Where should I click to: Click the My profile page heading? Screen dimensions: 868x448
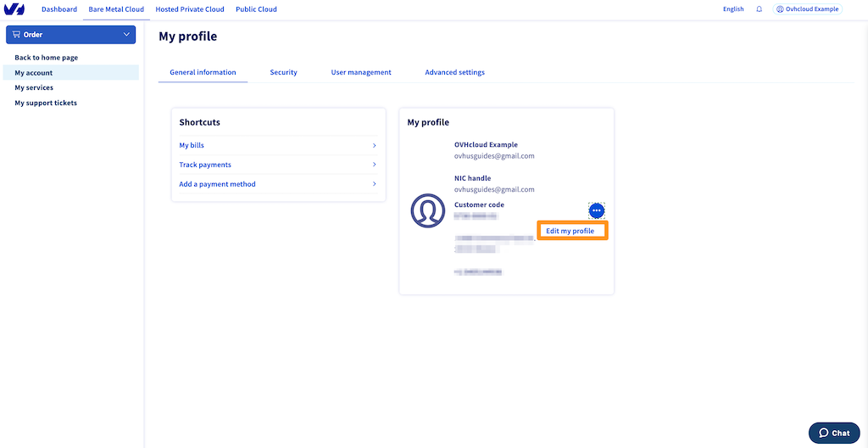point(188,36)
